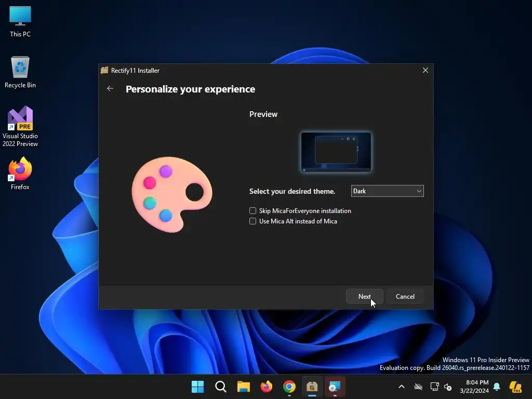532x399 pixels.
Task: Check Use Mica Alt instead of Mica
Action: 253,221
